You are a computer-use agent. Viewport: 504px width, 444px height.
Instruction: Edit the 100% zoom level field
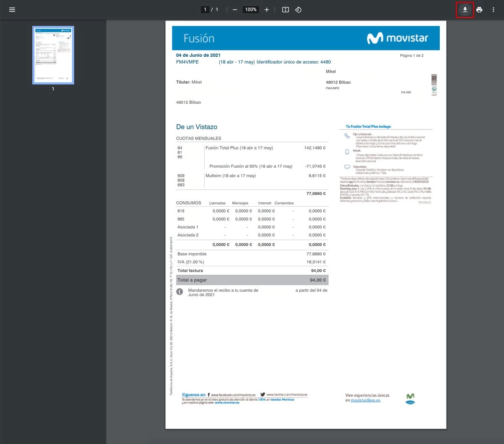(251, 10)
